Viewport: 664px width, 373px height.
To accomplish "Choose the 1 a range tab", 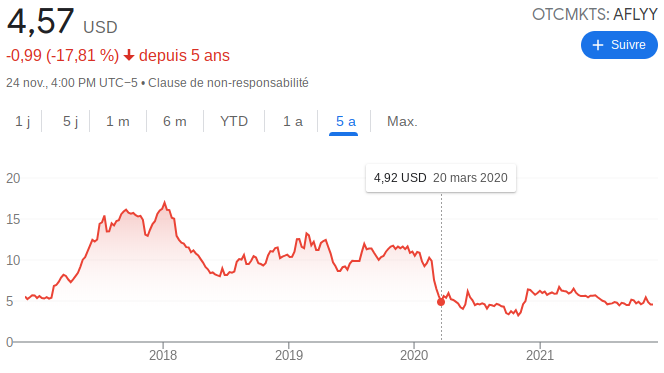I will coord(293,122).
